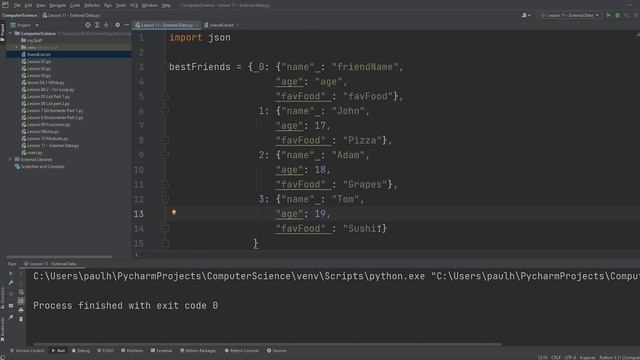The image size is (640, 360).
Task: Open the Window menu
Action: [x=149, y=5]
